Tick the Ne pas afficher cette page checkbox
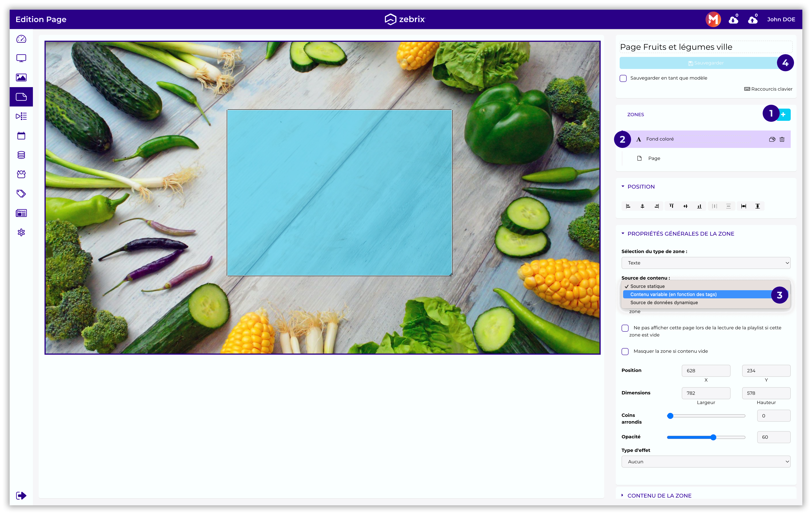Image resolution: width=812 pixels, height=515 pixels. pos(625,328)
